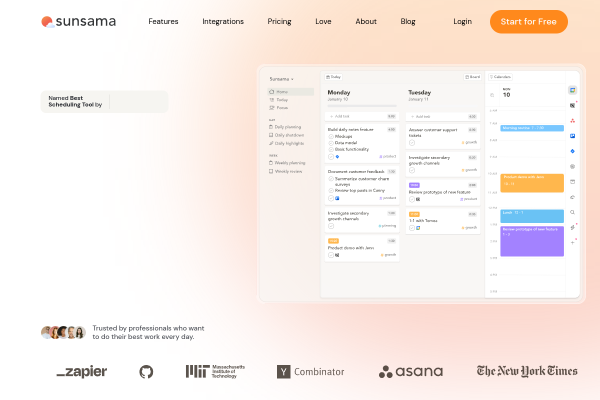Viewport: 600px width, 400px height.
Task: Open the Integrations nav link
Action: (223, 21)
